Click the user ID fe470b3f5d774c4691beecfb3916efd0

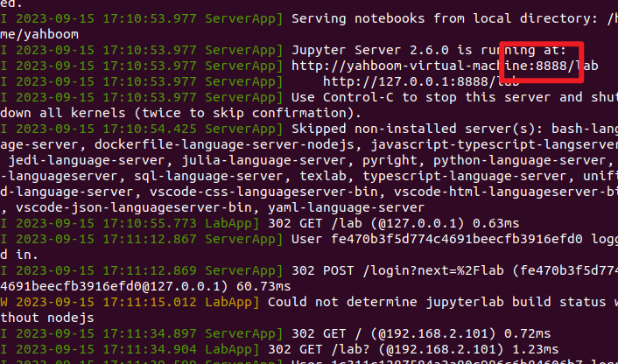456,239
